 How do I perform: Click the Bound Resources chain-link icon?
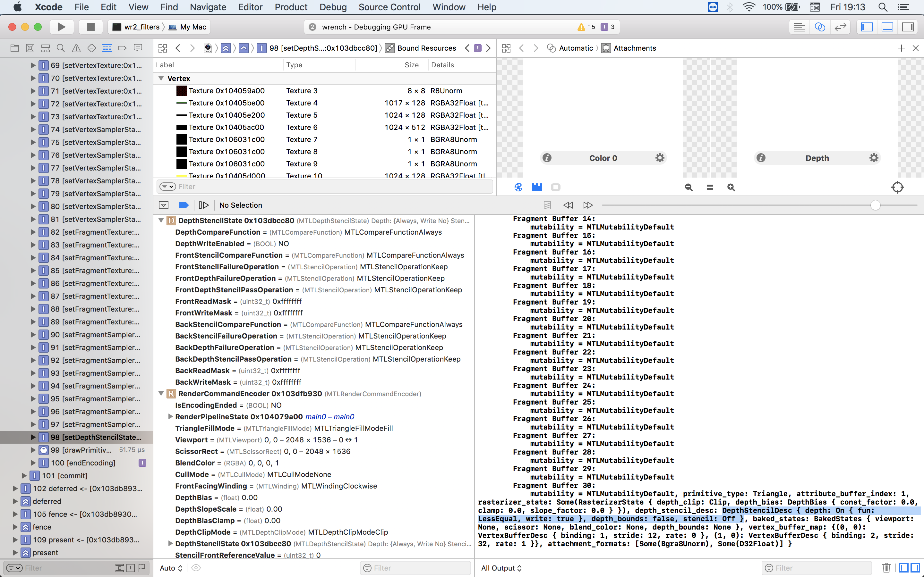pos(389,48)
